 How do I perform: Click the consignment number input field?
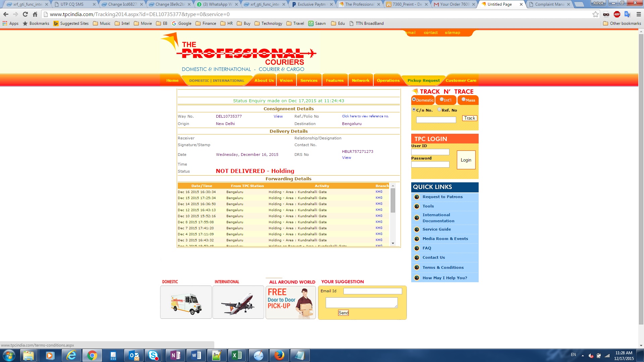(x=436, y=120)
